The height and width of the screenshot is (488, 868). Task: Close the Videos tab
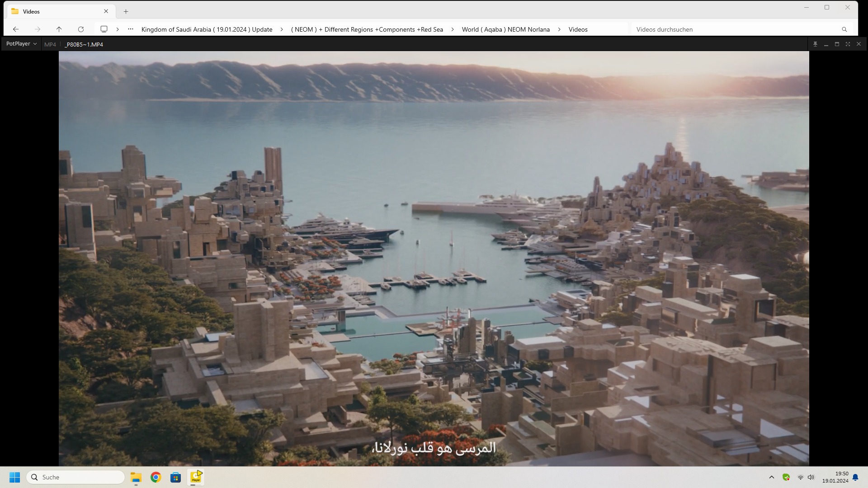[x=106, y=11]
